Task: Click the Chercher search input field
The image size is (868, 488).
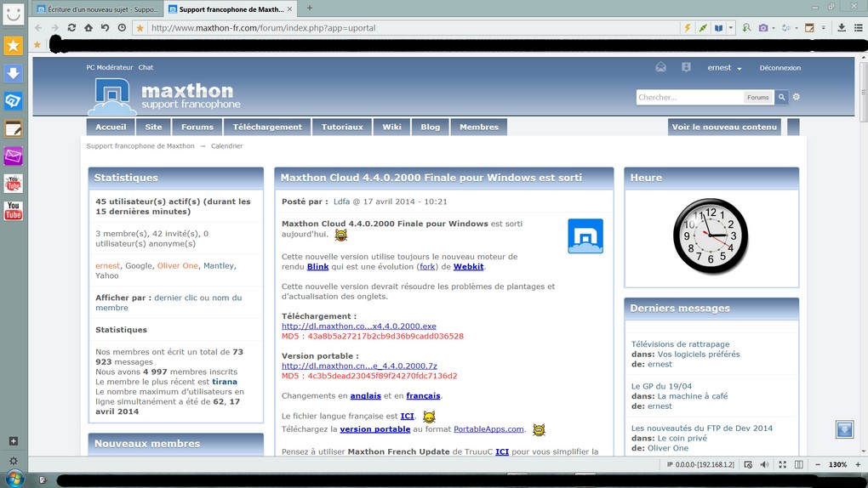Action: click(x=689, y=98)
